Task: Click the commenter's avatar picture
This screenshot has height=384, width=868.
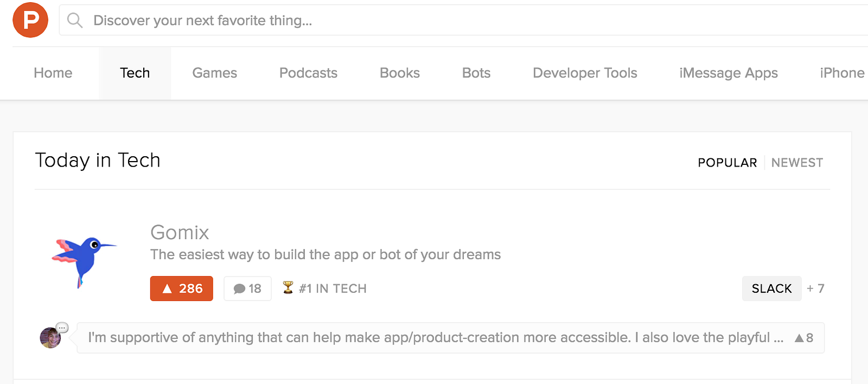Action: coord(50,337)
